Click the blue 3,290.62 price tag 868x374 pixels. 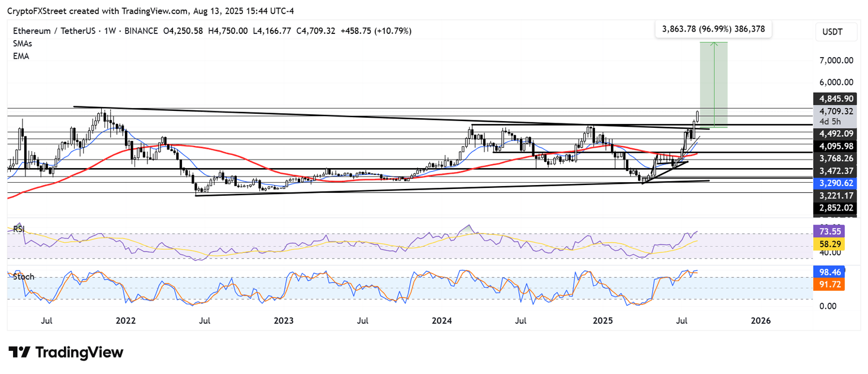click(x=834, y=183)
